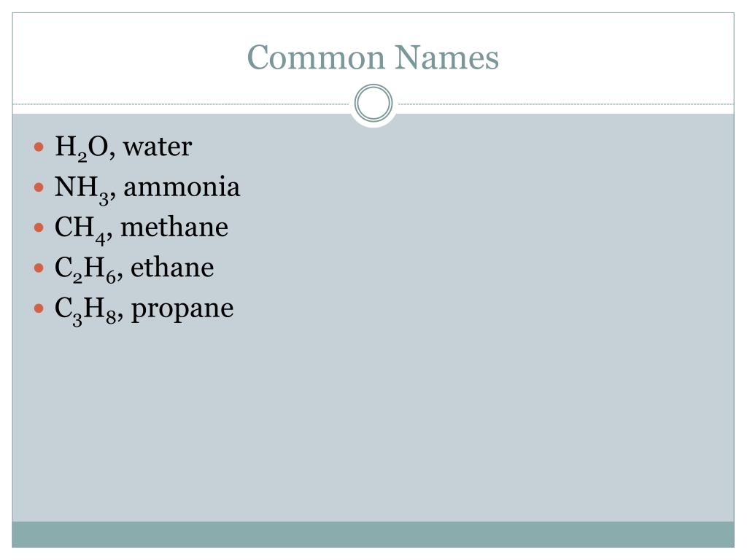Viewport: 747px width, 560px height.
Task: Click the word methane
Action: [x=174, y=227]
